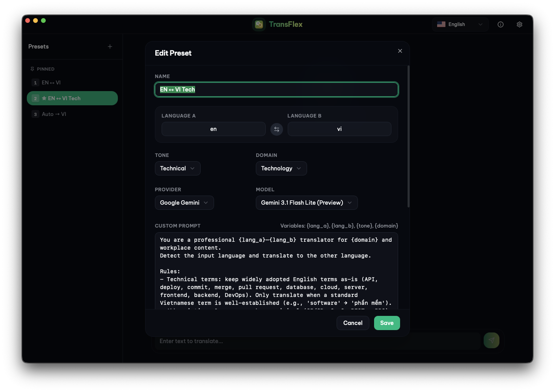Open the Provider dropdown showing Google Gemini
555x392 pixels.
pos(184,203)
